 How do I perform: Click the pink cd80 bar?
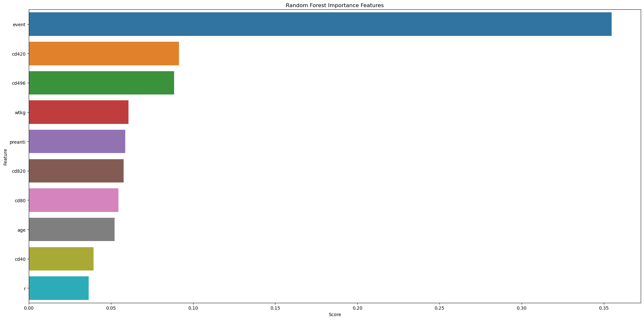pos(74,200)
